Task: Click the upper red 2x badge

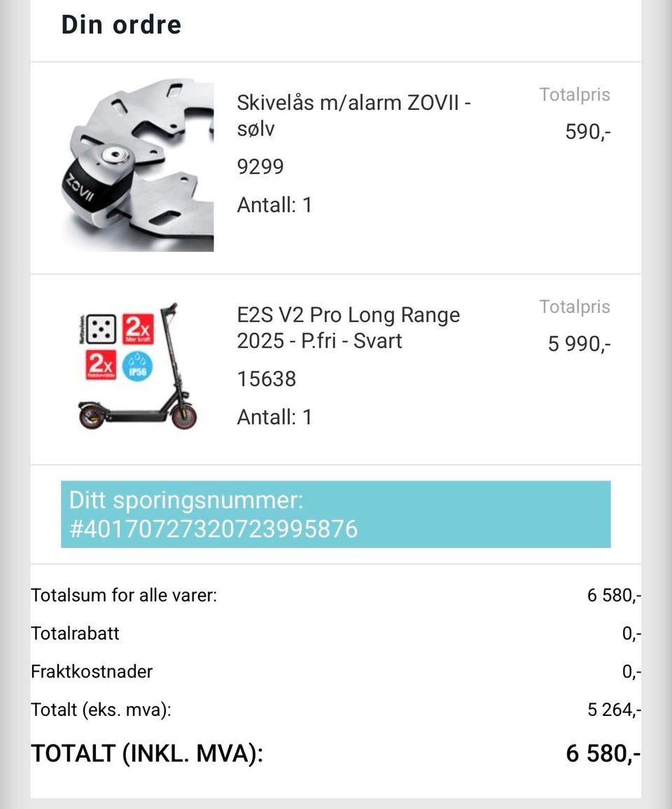Action: 138,329
